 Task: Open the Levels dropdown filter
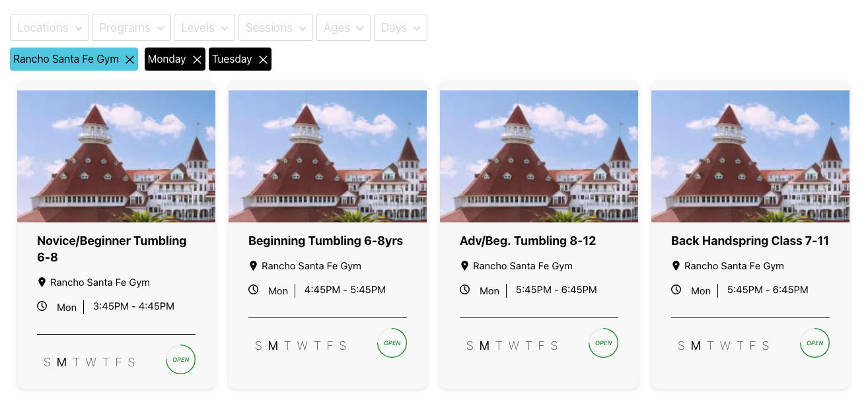[x=204, y=28]
